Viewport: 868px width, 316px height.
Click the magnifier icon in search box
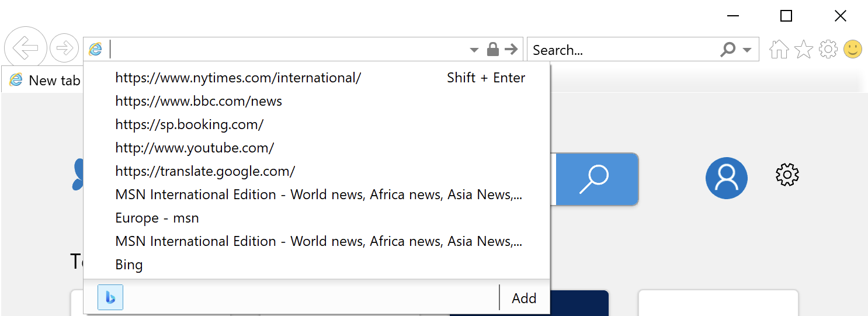[728, 50]
